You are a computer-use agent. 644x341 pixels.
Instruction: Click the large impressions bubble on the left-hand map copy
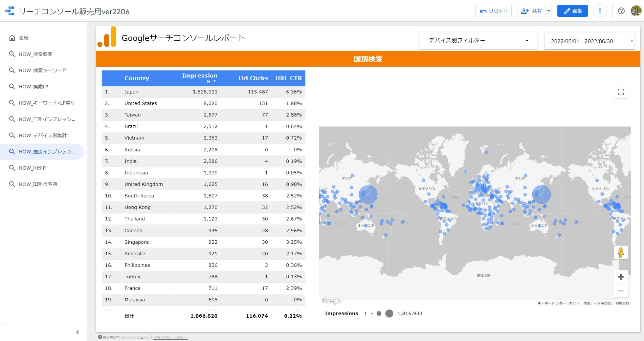tap(368, 194)
